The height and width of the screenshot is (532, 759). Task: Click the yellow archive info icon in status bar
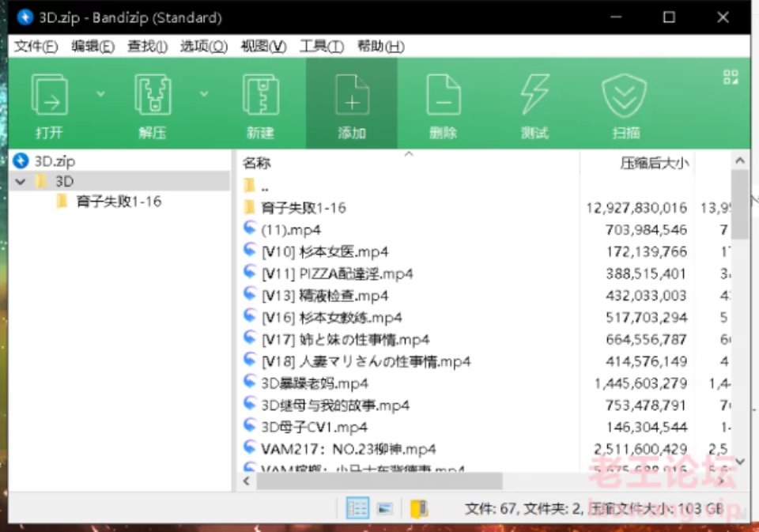pos(419,508)
